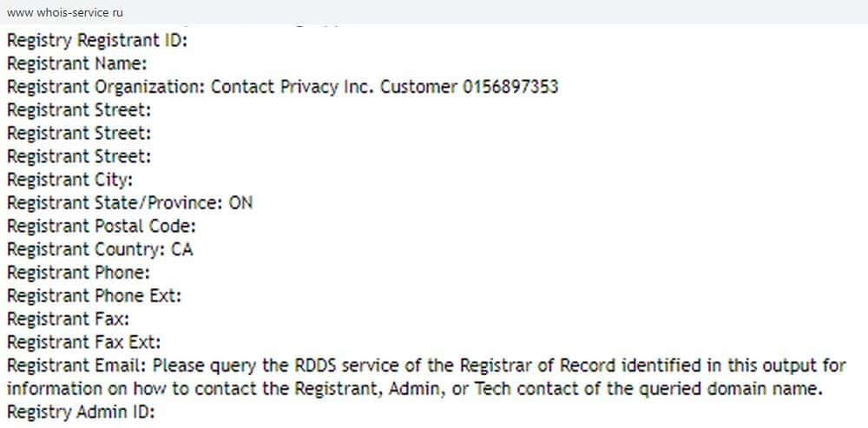The height and width of the screenshot is (428, 868).
Task: Click the Registrant State/Province label
Action: (115, 203)
